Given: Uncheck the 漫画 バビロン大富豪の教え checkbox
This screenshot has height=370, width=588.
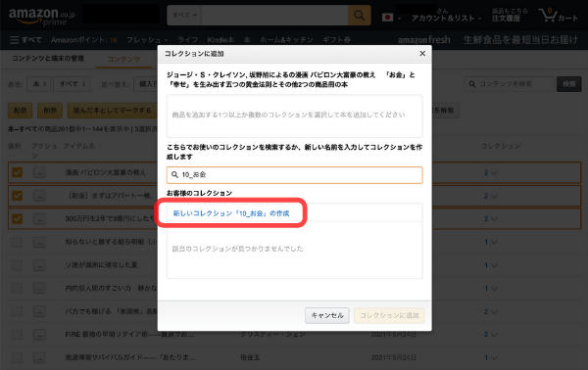Looking at the screenshot, I should [x=17, y=172].
